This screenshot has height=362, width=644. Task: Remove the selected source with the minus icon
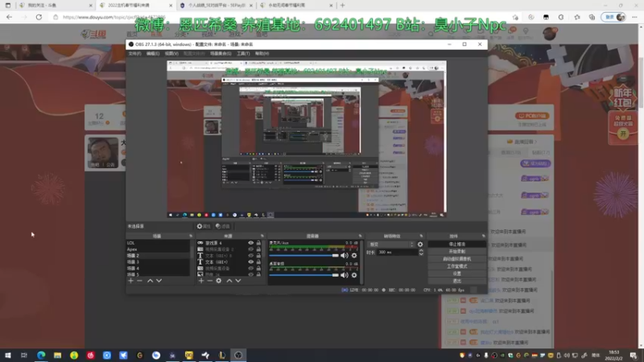pos(210,281)
